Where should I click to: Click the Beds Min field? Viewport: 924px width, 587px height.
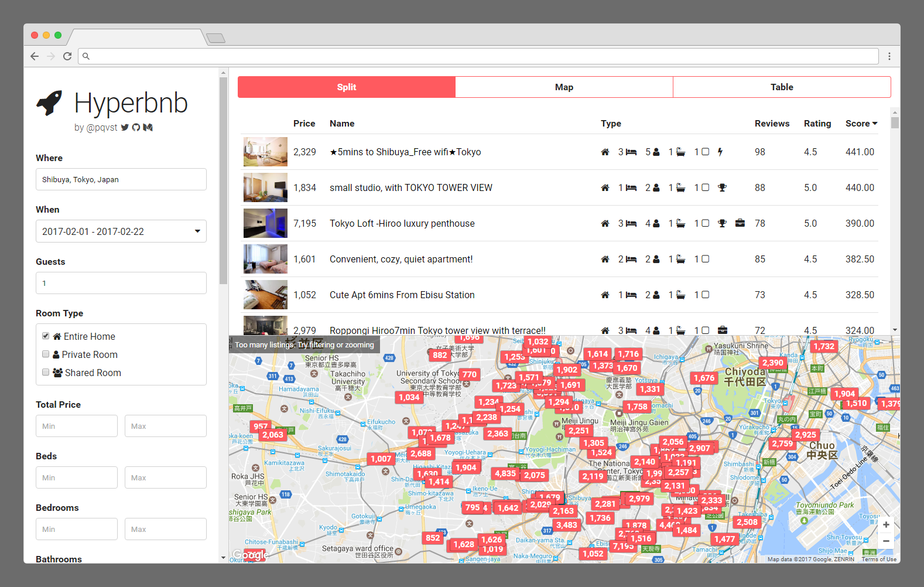coord(77,477)
